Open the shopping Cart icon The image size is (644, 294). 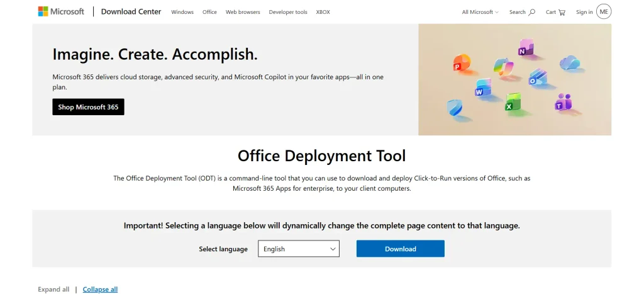pyautogui.click(x=562, y=13)
